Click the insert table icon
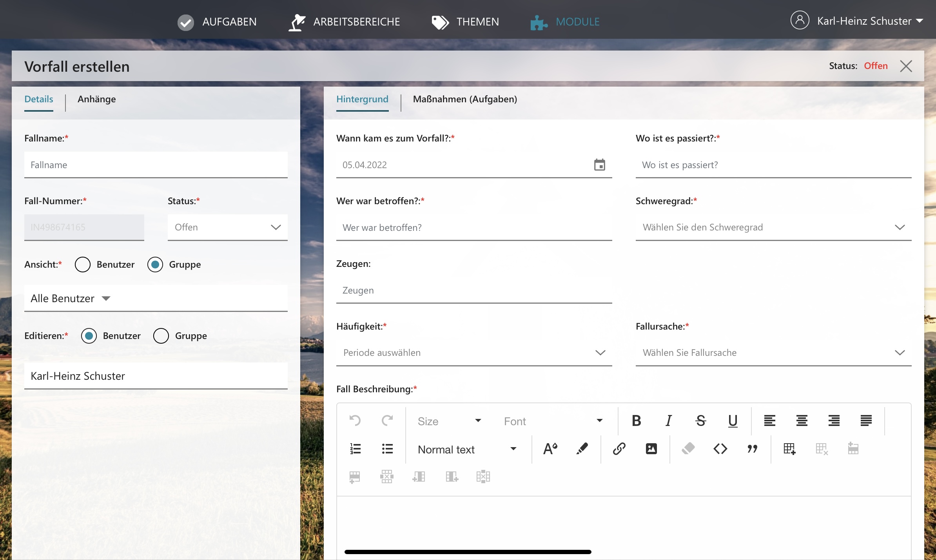 click(789, 449)
